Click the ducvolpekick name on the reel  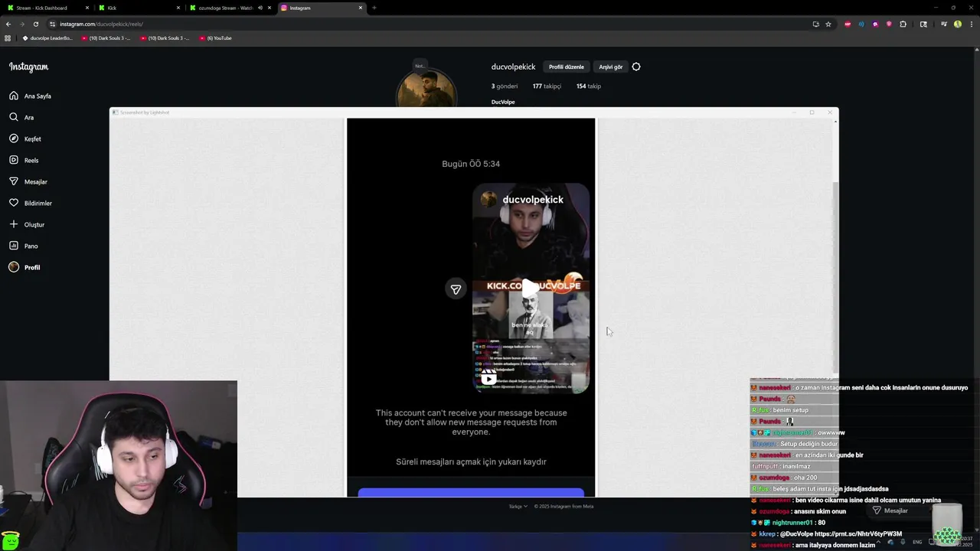pyautogui.click(x=533, y=200)
